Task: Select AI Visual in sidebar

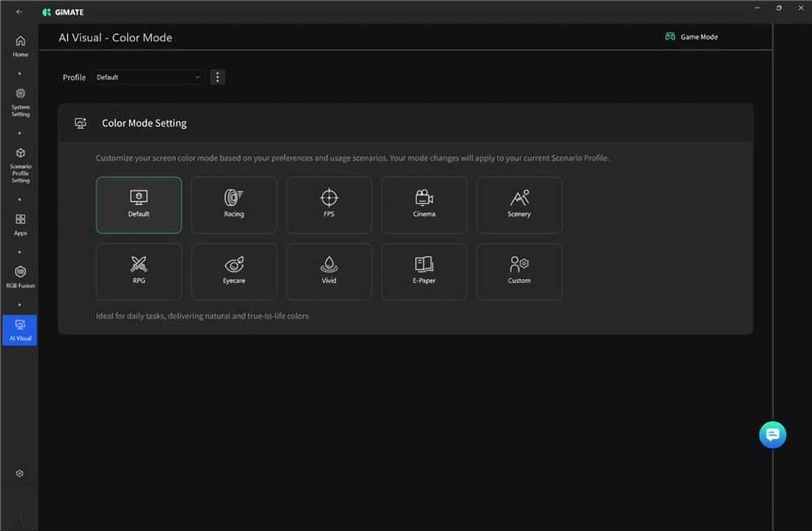Action: (20, 330)
